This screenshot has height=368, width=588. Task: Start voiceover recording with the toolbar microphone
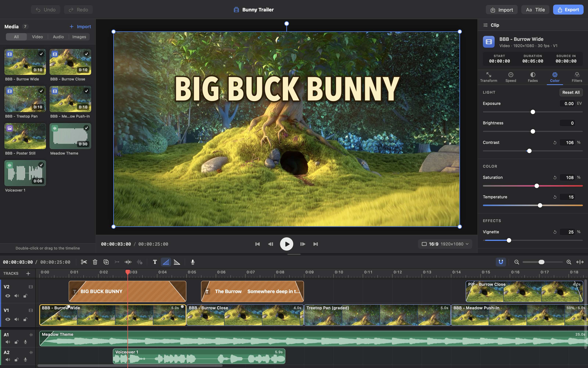pyautogui.click(x=193, y=262)
